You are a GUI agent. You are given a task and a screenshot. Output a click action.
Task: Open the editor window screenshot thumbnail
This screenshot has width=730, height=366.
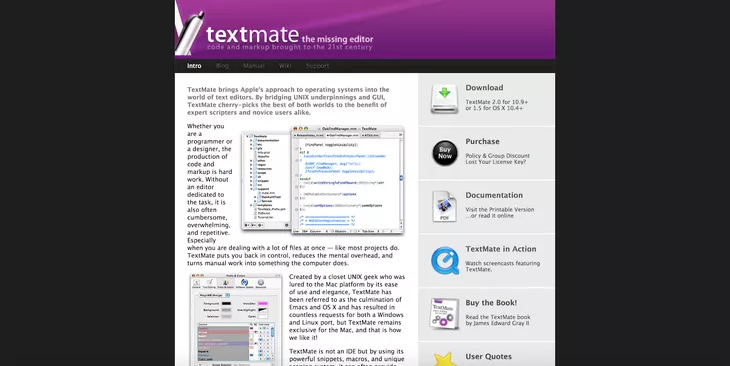347,180
